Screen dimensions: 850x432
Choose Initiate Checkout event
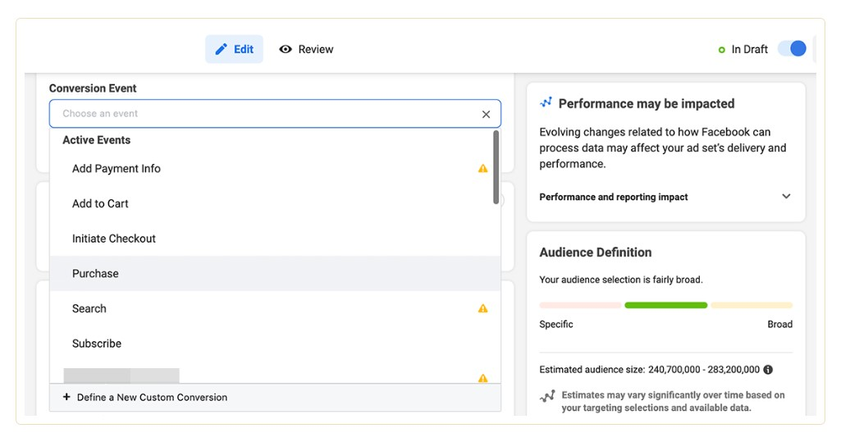tap(114, 239)
